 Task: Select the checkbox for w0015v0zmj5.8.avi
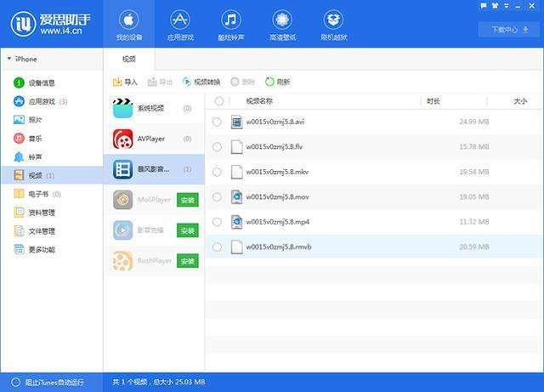pos(217,122)
